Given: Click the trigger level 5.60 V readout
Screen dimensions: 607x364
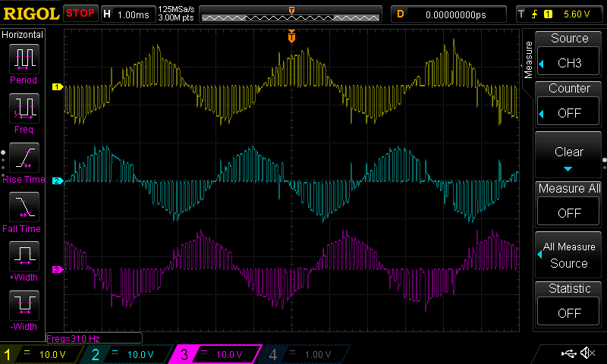Looking at the screenshot, I should click(x=577, y=14).
